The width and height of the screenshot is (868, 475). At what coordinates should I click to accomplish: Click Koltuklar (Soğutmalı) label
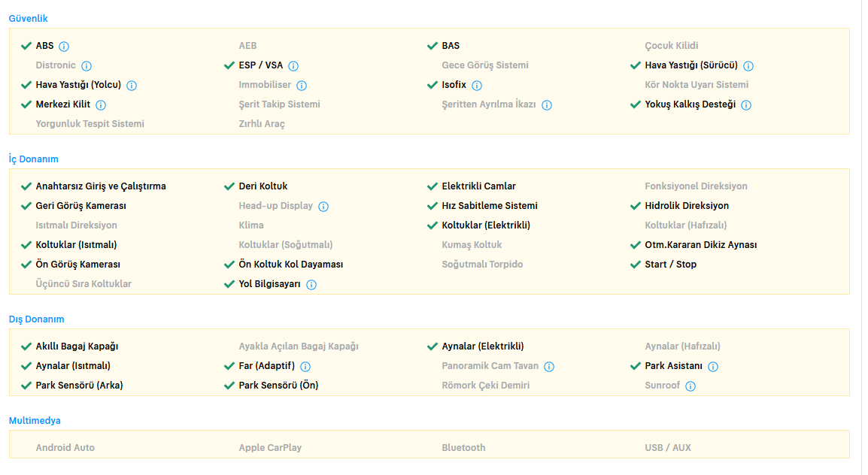[286, 245]
